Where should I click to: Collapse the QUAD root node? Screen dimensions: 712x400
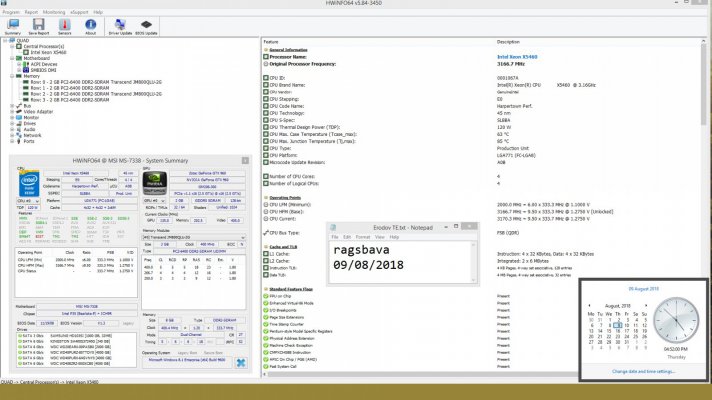(5, 40)
